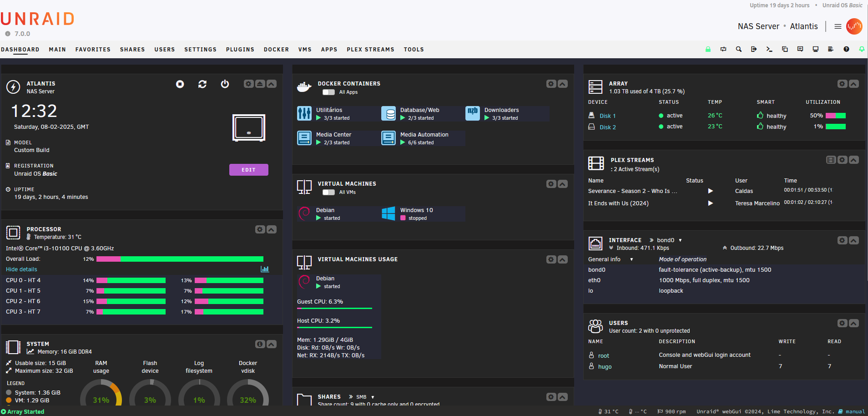Collapse the Users panel
Viewport: 868px width, 416px height.
tap(854, 323)
